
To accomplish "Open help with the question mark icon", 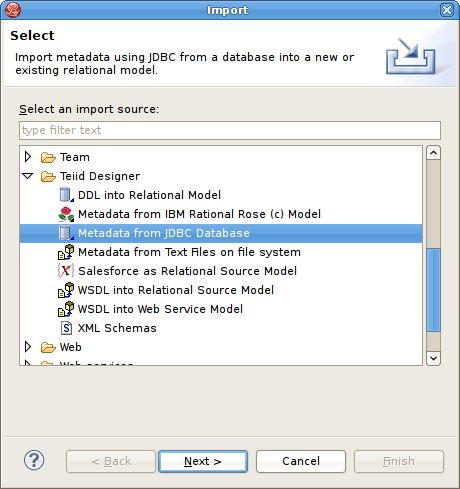I will pos(34,460).
